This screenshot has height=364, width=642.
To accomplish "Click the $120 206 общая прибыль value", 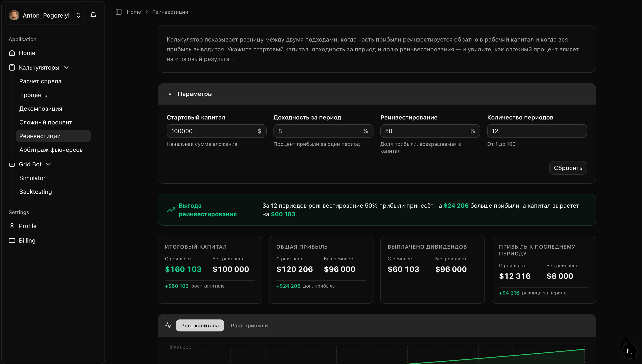I will coord(294,269).
